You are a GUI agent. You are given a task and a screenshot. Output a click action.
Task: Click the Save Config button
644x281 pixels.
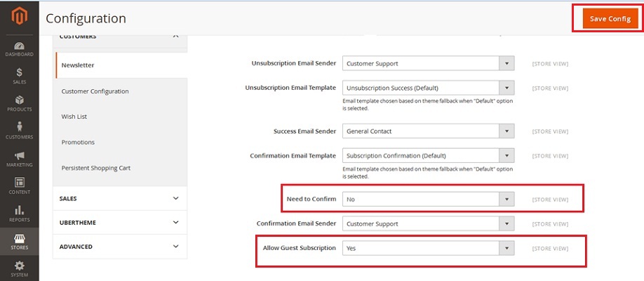tap(610, 19)
